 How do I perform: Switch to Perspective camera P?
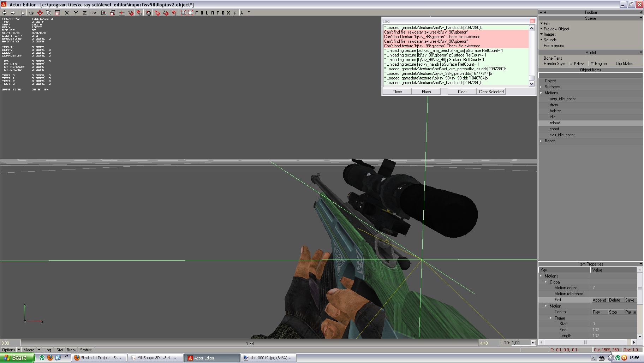(x=235, y=13)
